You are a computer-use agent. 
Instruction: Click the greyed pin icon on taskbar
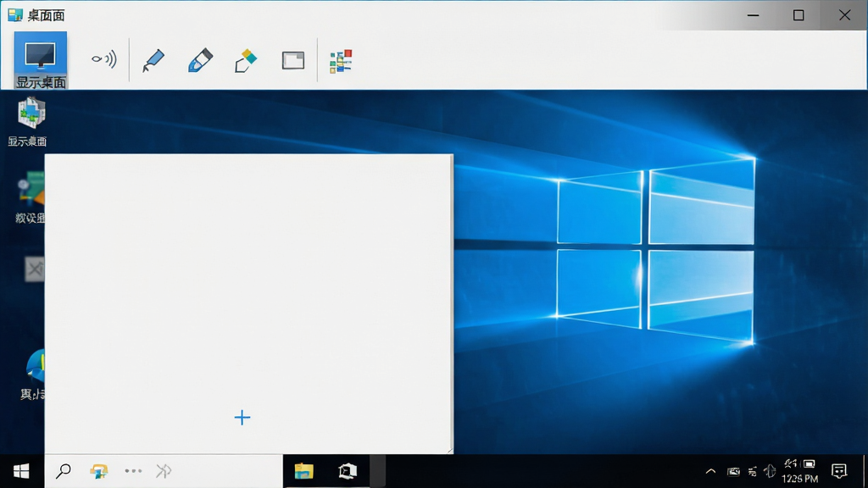coord(164,471)
